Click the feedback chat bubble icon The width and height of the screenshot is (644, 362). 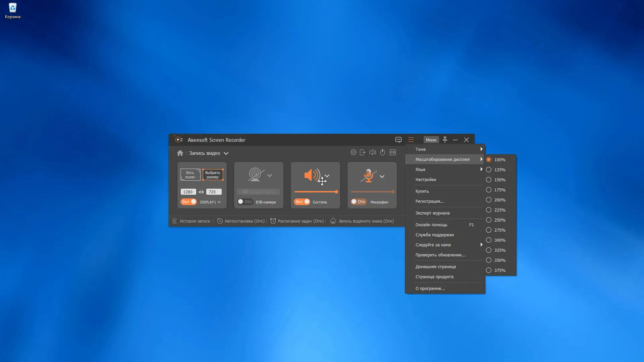click(x=398, y=140)
